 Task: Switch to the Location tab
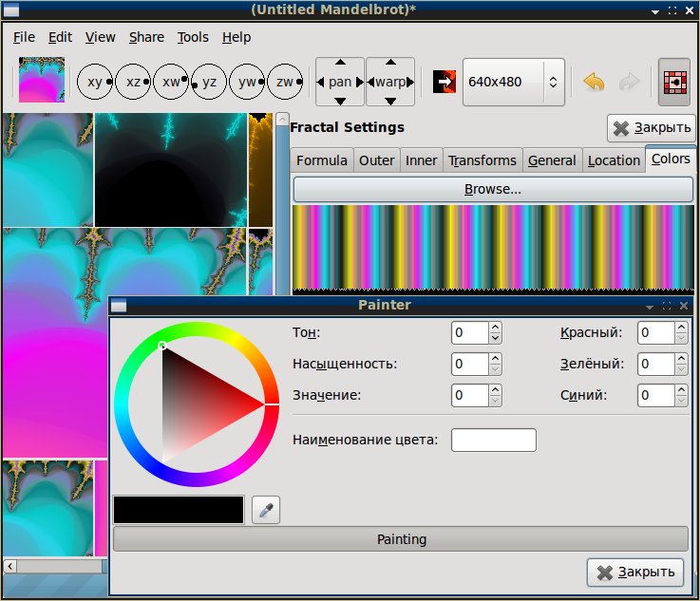tap(614, 160)
